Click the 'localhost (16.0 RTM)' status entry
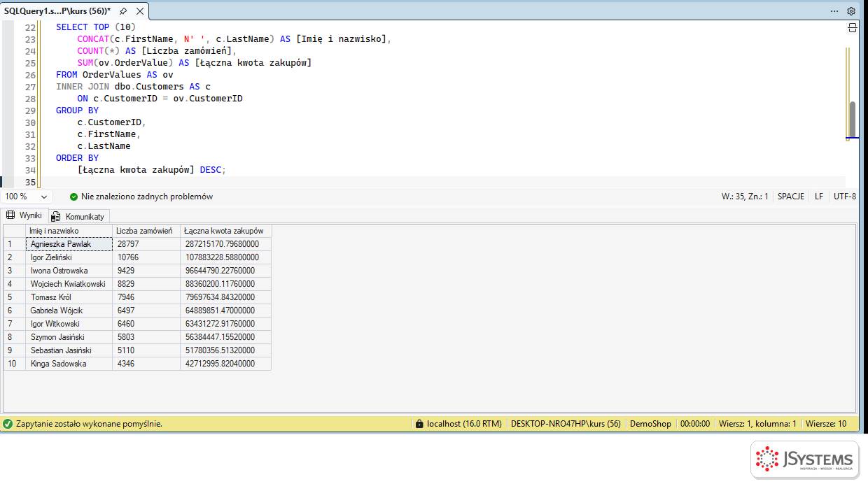 (464, 424)
